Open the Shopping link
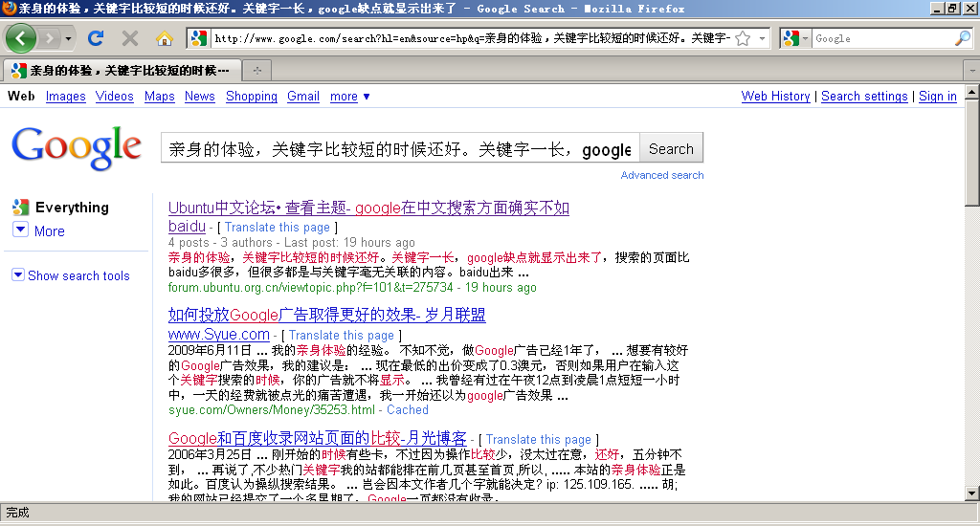This screenshot has height=526, width=980. pyautogui.click(x=252, y=97)
